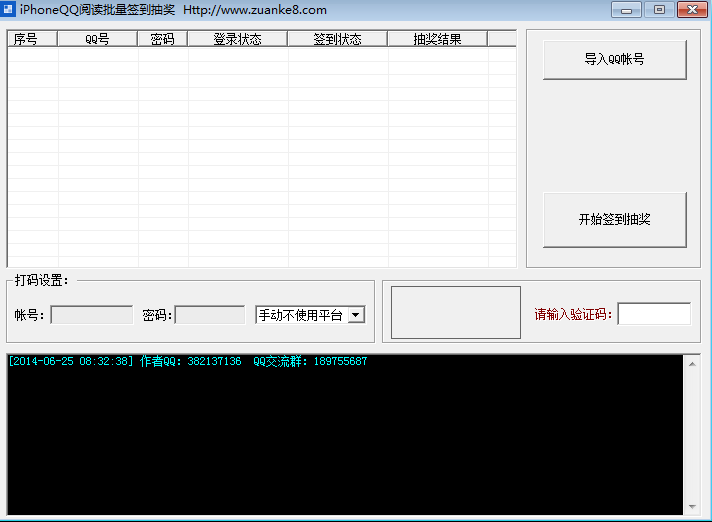Click the QQ交流群: 189755687 text in log
712x522 pixels.
310,361
